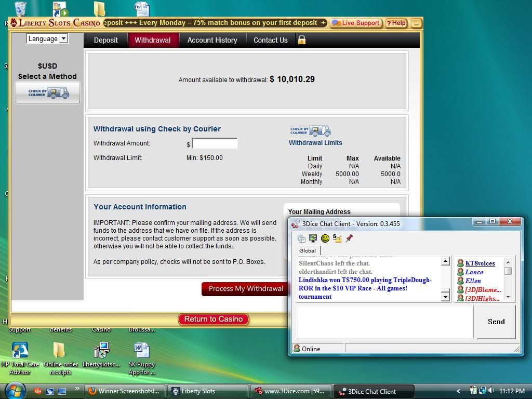The height and width of the screenshot is (399, 532).
Task: Click the pushpin icon in 3Dice chat
Action: tap(349, 238)
